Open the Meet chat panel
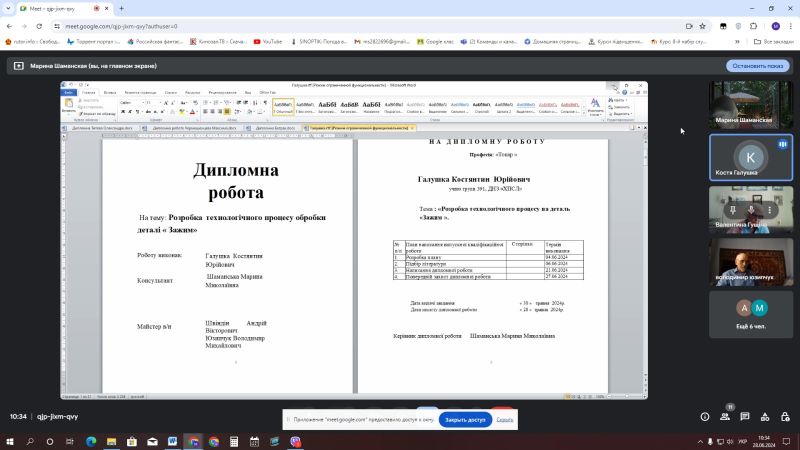This screenshot has height=450, width=800. point(745,417)
